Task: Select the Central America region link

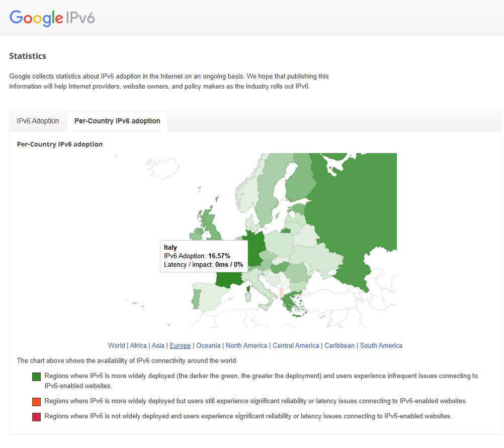Action: coord(296,346)
